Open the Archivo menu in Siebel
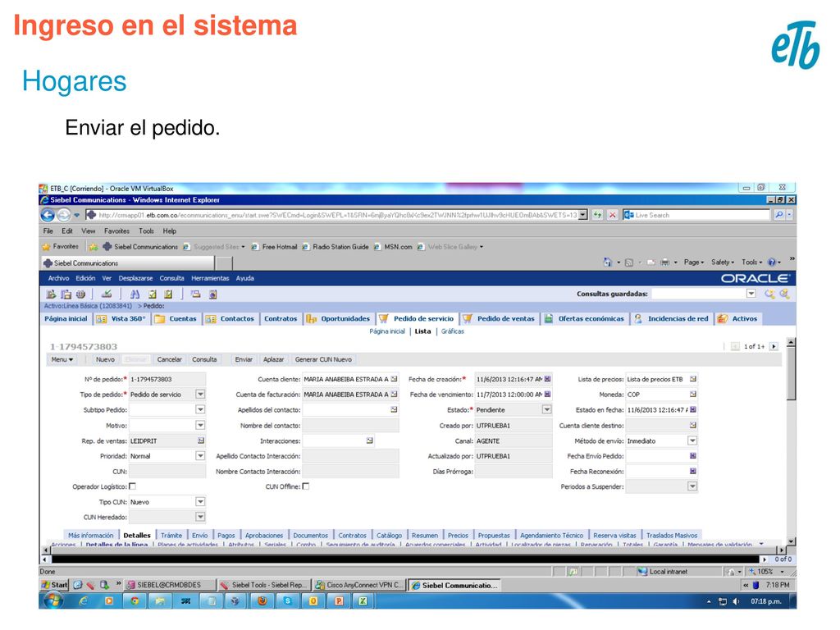 (x=58, y=278)
